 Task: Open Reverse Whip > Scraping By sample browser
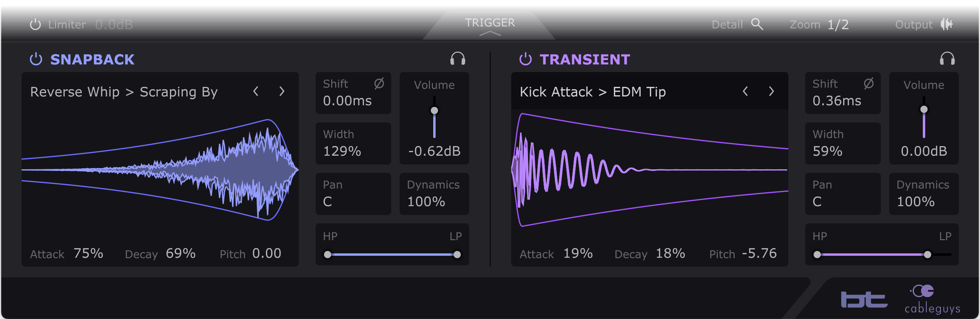[124, 92]
